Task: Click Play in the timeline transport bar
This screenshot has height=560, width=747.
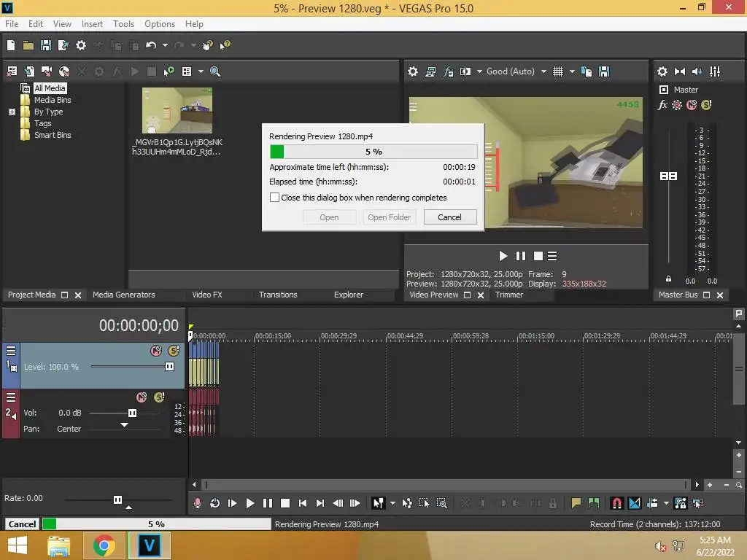Action: [x=250, y=503]
